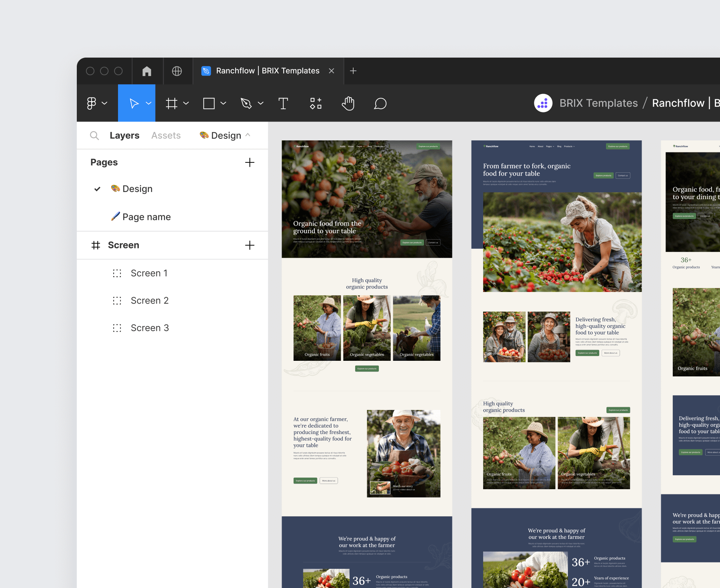
Task: Open a new tab with the plus button
Action: tap(353, 71)
